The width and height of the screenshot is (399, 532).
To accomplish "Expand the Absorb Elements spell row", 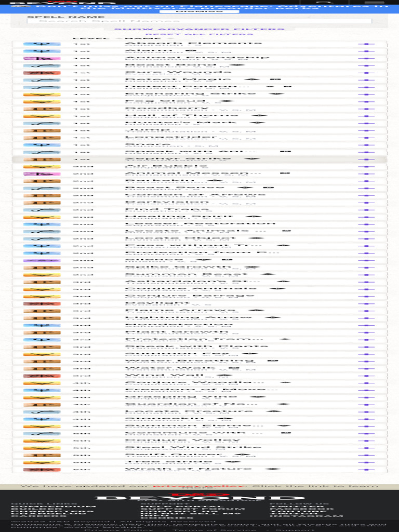I will (x=366, y=44).
